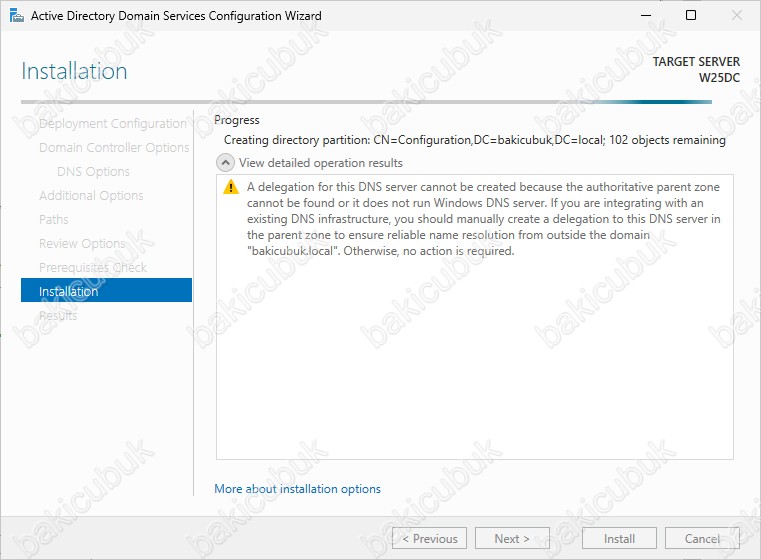Click the window title text
Viewport: 761px width, 560px height.
coord(176,16)
